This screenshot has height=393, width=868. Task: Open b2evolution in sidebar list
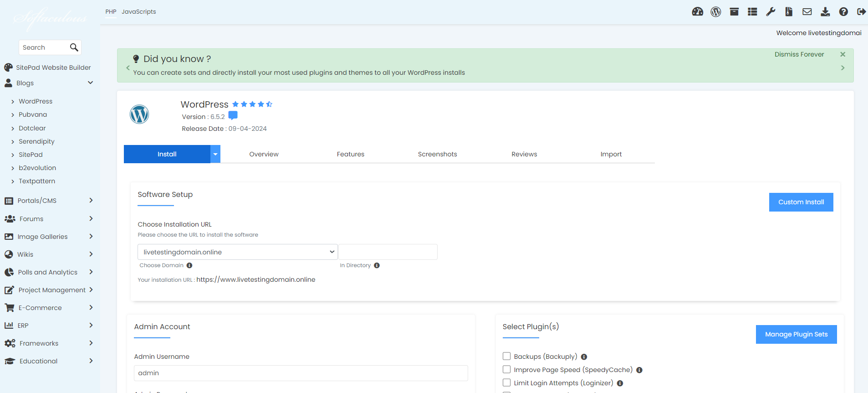click(x=37, y=168)
